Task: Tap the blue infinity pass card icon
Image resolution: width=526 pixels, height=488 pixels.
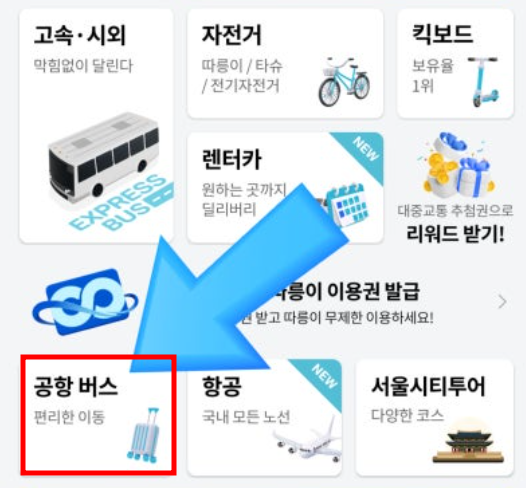Action: pyautogui.click(x=85, y=303)
